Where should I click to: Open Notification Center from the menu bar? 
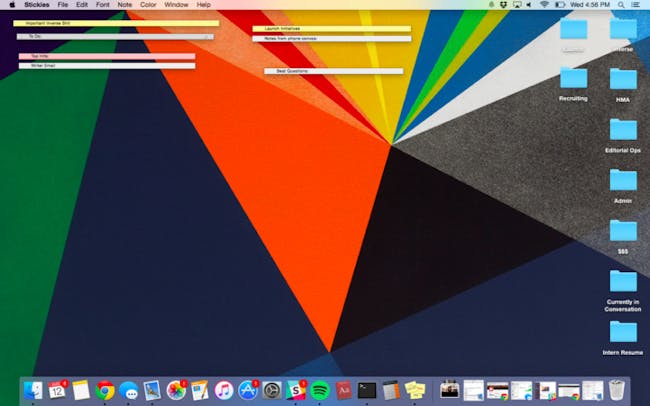pyautogui.click(x=635, y=5)
